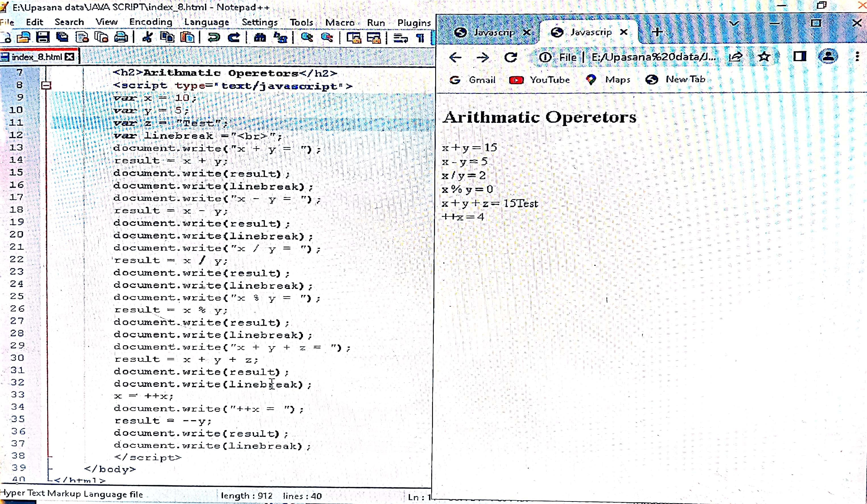Toggle show all characters pilcrow icon
867x504 pixels.
420,38
